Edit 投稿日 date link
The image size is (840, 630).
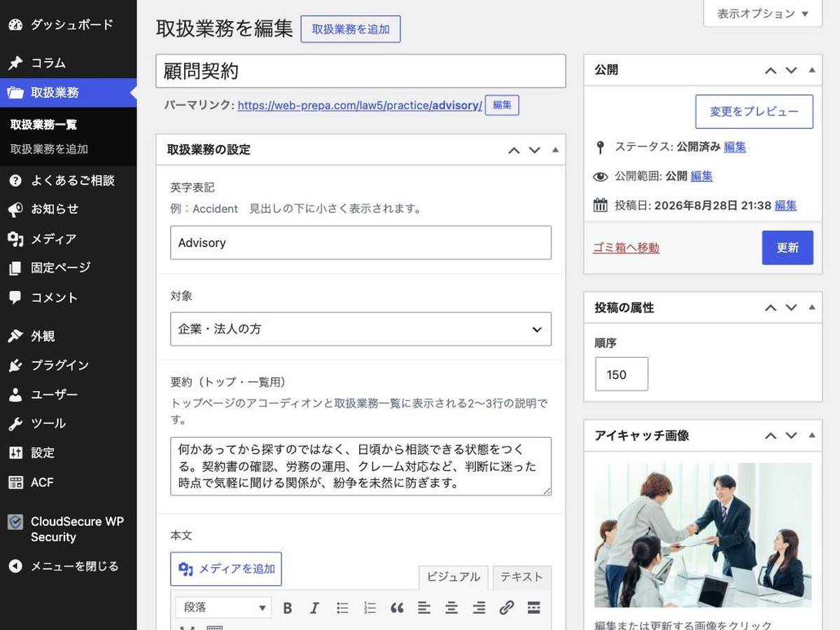click(x=785, y=206)
